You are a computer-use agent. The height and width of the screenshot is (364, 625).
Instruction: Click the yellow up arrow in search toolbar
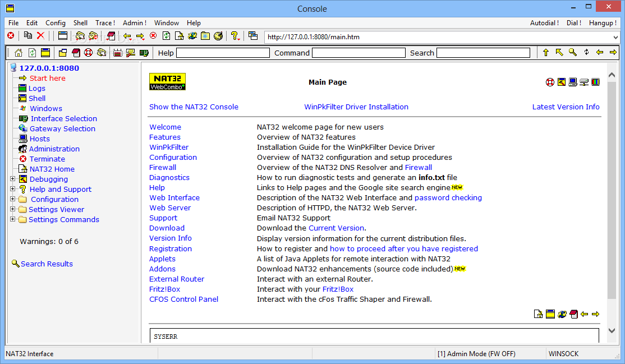tap(546, 52)
